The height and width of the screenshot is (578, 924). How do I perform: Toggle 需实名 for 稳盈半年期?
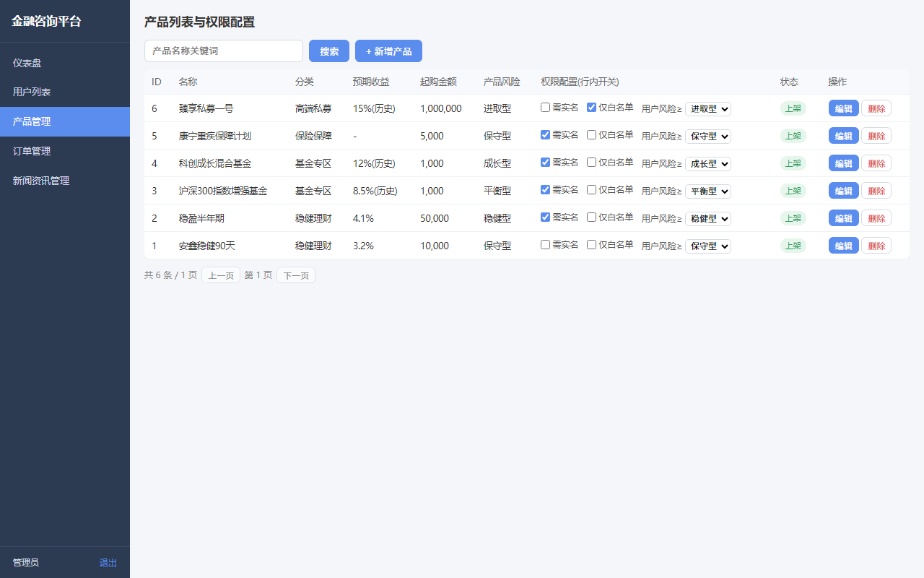tap(546, 217)
